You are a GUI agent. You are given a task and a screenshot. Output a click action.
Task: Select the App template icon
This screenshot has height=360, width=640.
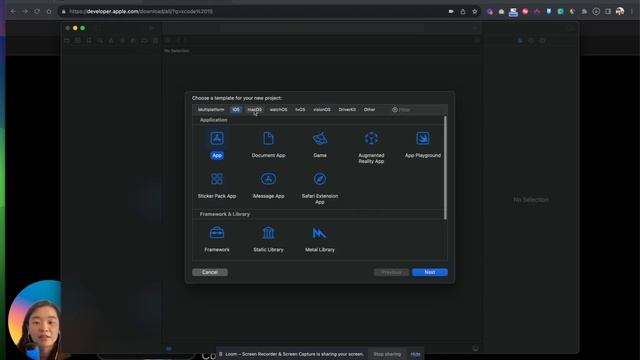[217, 138]
